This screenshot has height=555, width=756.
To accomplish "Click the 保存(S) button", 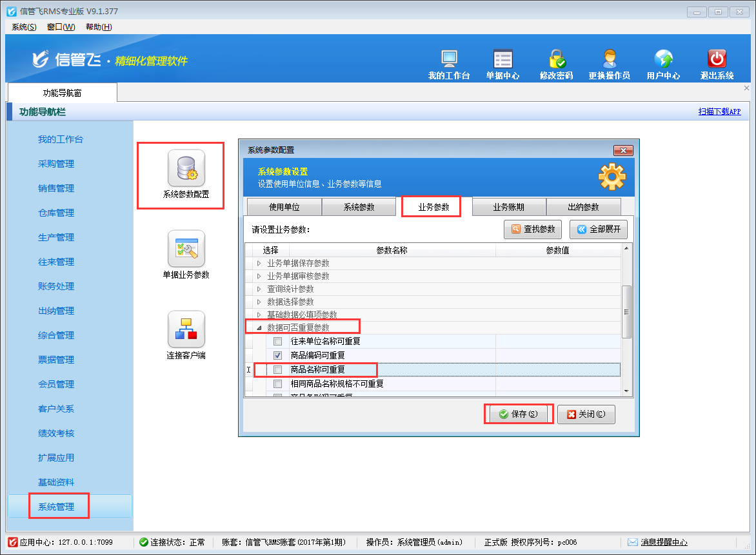I will (x=518, y=414).
